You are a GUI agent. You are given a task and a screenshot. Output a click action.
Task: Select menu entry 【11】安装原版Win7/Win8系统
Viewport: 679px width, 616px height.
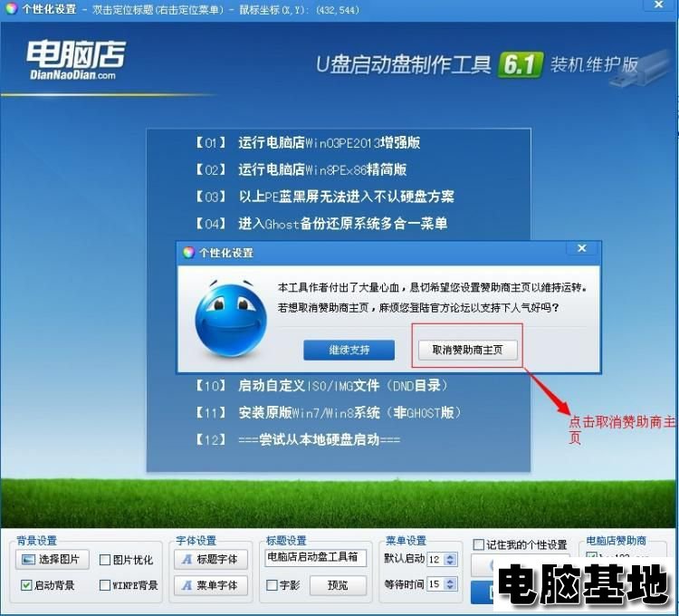(328, 412)
